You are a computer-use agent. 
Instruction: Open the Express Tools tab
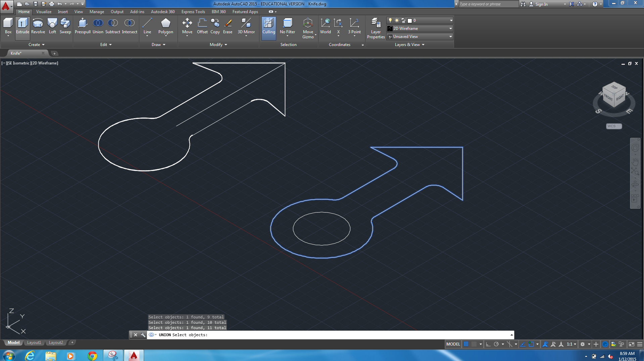coord(193,12)
